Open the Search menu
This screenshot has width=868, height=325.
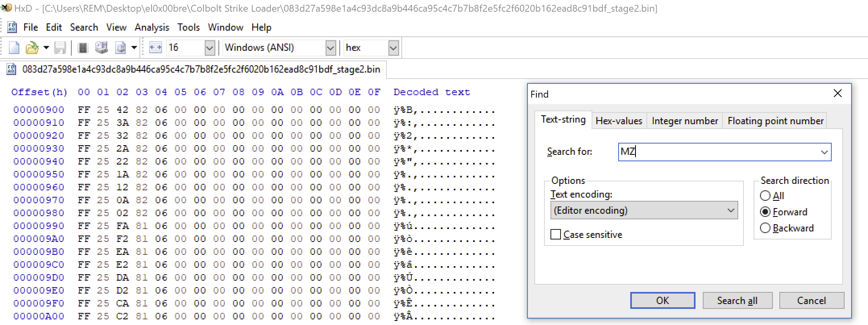[84, 27]
